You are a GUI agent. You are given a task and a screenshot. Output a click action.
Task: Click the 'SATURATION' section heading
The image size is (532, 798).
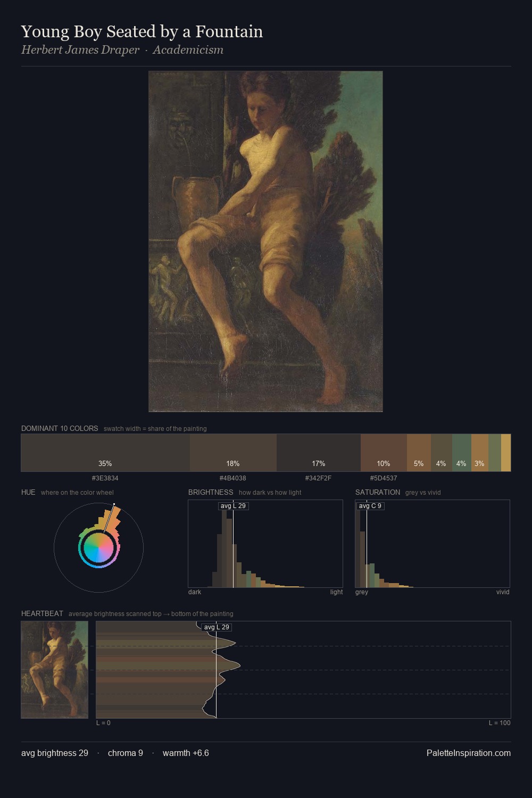pos(378,492)
